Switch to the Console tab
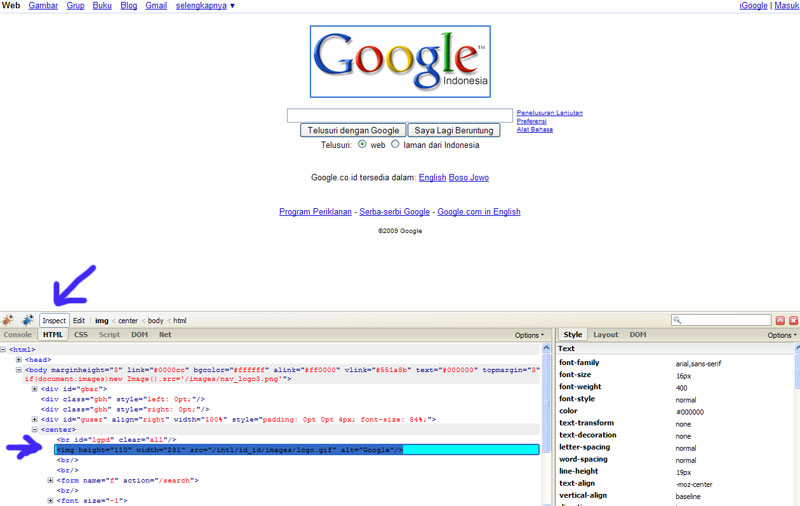 point(18,335)
